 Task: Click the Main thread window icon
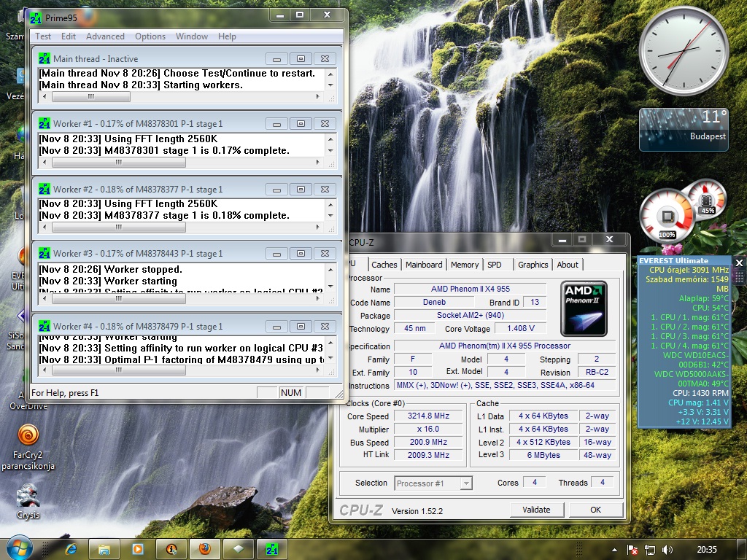pos(44,58)
